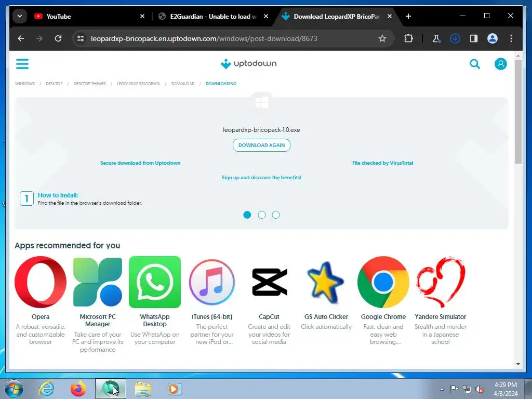Open the Yandere Simulator heart icon
Image resolution: width=532 pixels, height=399 pixels.
441,282
